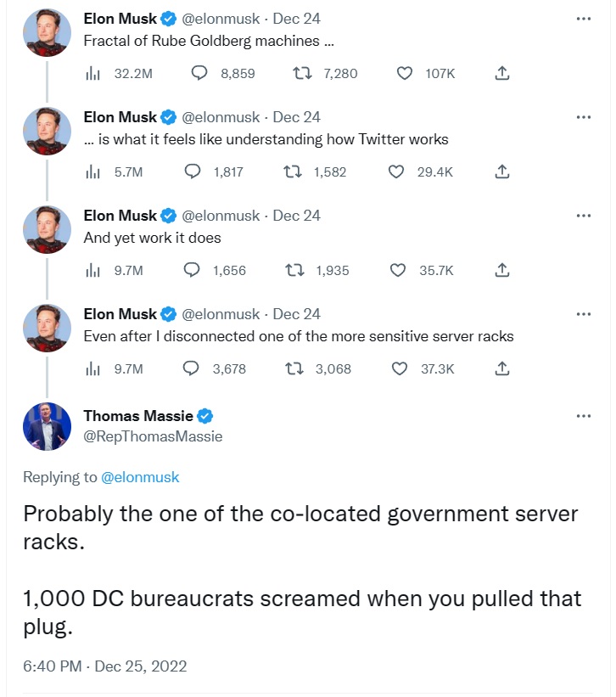Open the more options menu on the first tweet
Viewport: 616px width, 697px height.
pos(583,18)
